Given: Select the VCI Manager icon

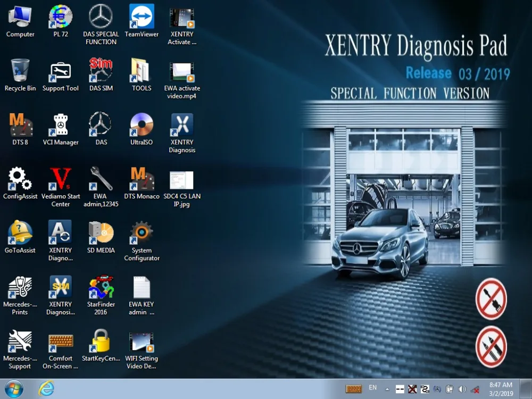Looking at the screenshot, I should [61, 129].
